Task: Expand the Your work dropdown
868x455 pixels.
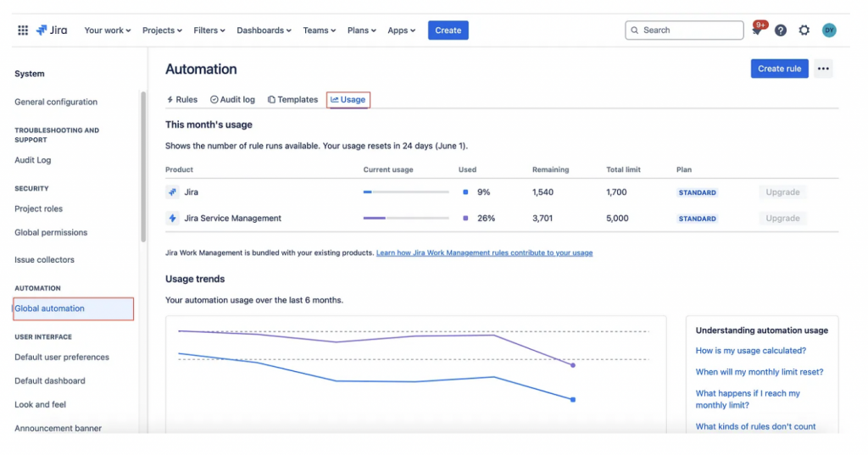Action: pyautogui.click(x=108, y=31)
